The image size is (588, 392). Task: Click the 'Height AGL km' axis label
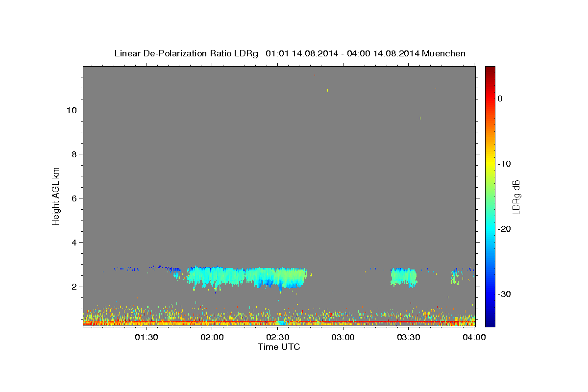pyautogui.click(x=56, y=196)
